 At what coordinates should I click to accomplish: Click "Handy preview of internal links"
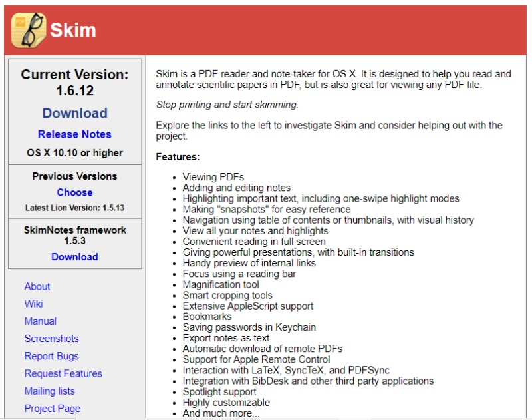tap(249, 263)
